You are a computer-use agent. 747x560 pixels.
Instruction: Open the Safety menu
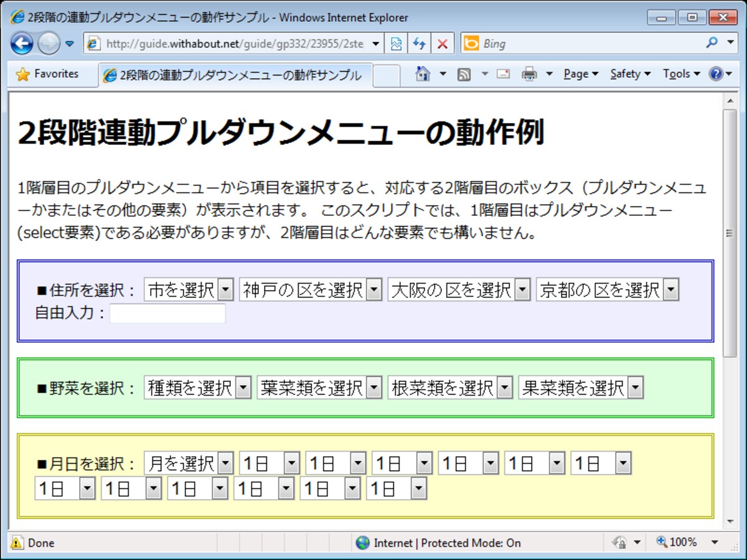630,74
